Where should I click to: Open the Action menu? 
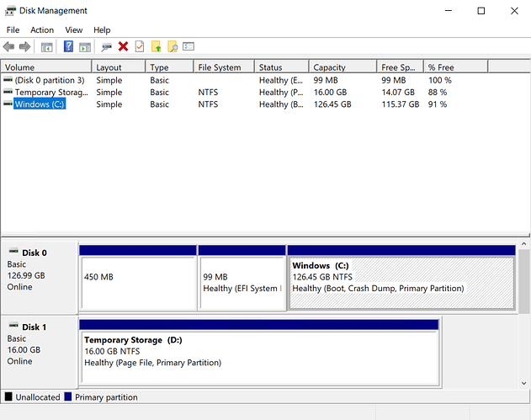[42, 29]
